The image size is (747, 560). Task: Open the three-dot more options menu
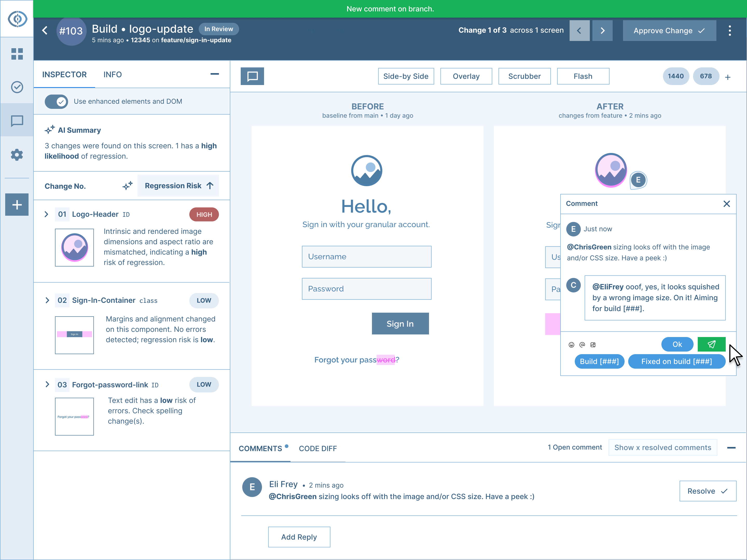pos(729,31)
